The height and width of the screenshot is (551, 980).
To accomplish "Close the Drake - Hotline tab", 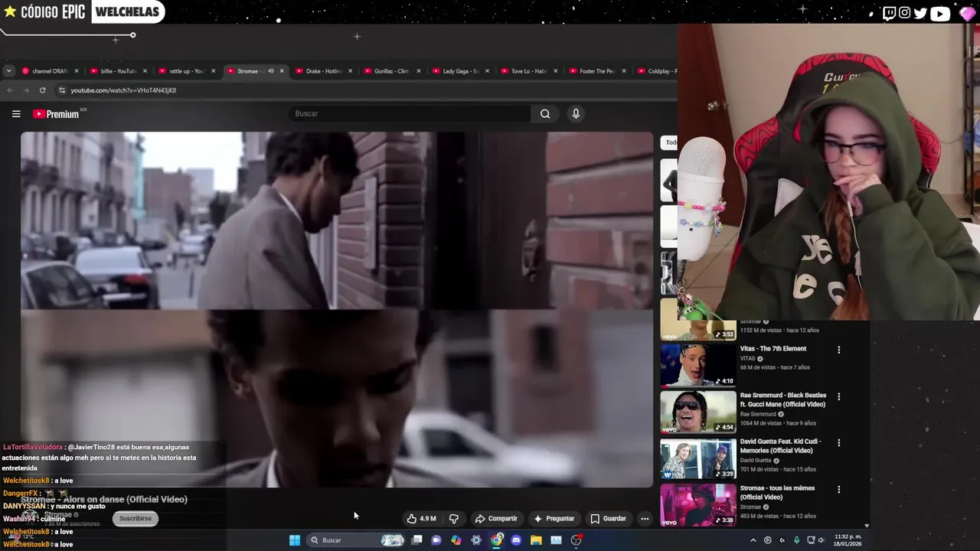I will [350, 71].
